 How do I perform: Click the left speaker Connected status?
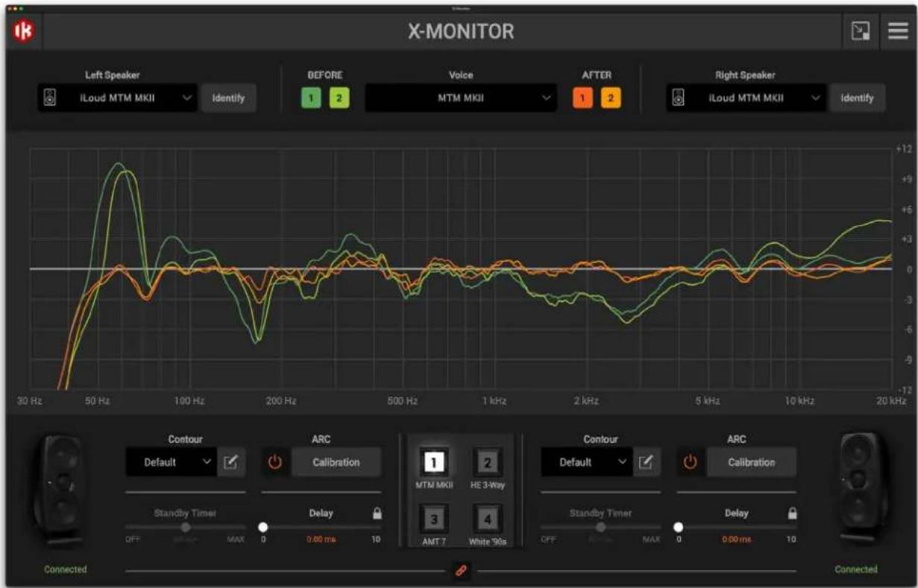[66, 569]
